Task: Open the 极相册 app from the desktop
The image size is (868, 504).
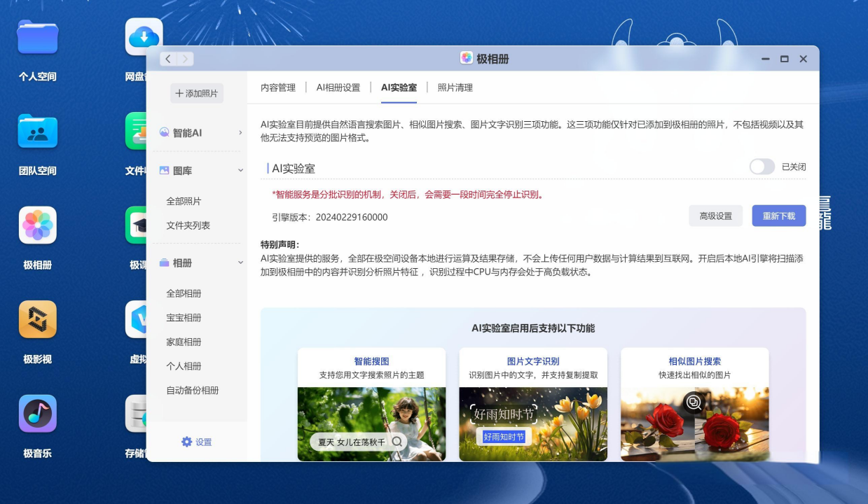Action: [37, 225]
